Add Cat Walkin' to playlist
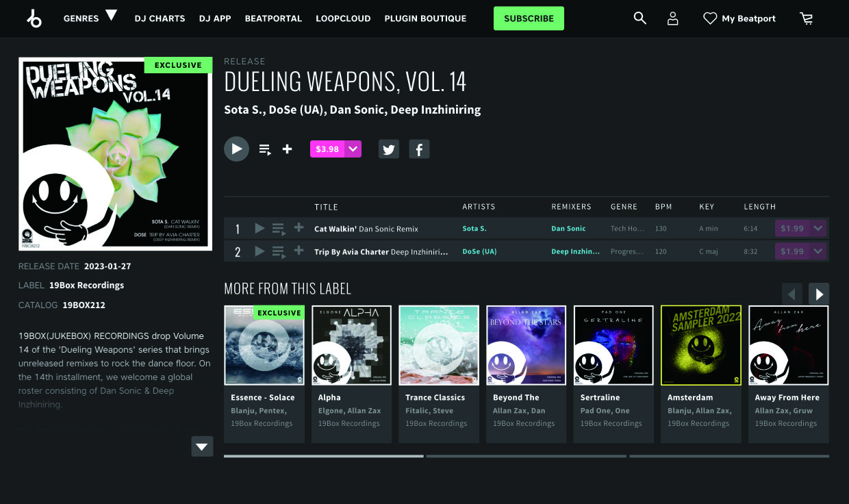This screenshot has width=849, height=504. 299,228
